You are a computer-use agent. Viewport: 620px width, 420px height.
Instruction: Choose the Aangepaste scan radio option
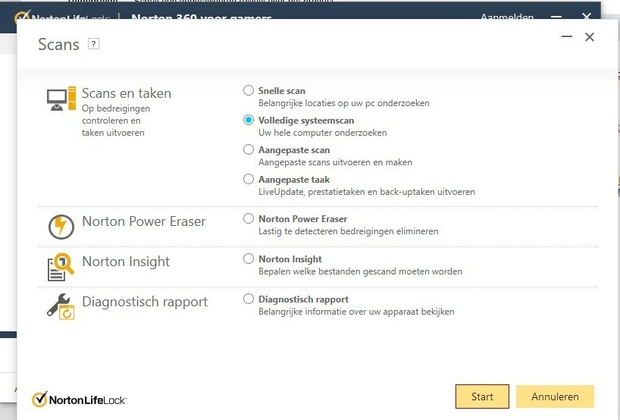pos(249,149)
